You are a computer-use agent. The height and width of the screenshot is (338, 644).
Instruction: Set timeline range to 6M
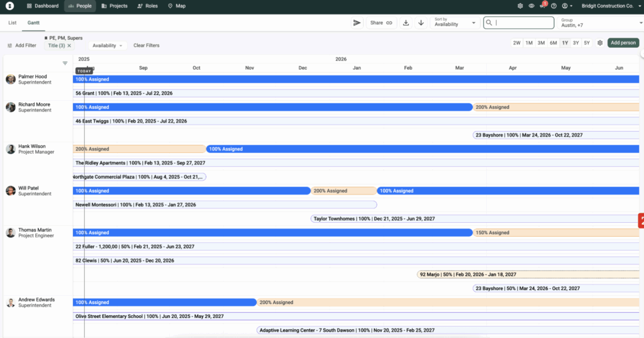point(553,43)
